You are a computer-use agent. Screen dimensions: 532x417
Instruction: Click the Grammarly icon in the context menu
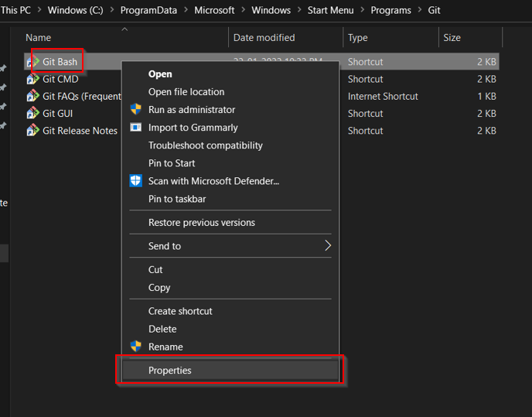tap(136, 128)
